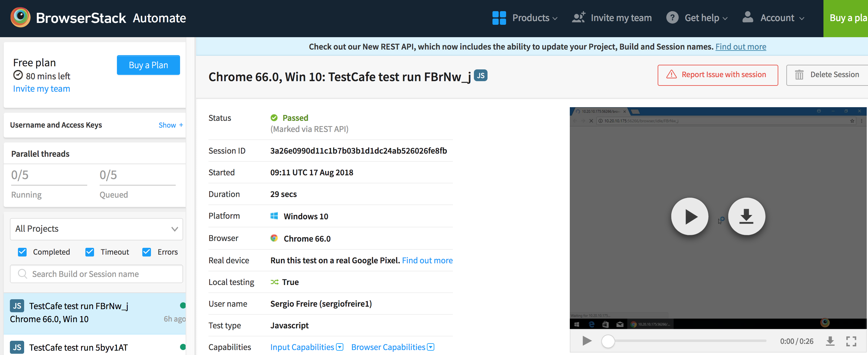Screen dimensions: 868x355
Task: Show Username and Access Keys
Action: (x=170, y=125)
